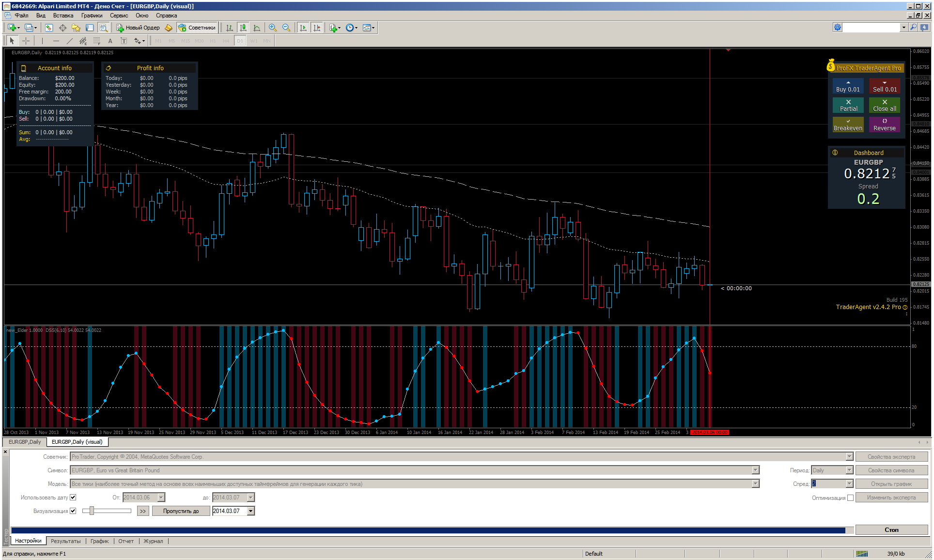Click the search magnifier icon
The height and width of the screenshot is (560, 934).
[x=913, y=28]
